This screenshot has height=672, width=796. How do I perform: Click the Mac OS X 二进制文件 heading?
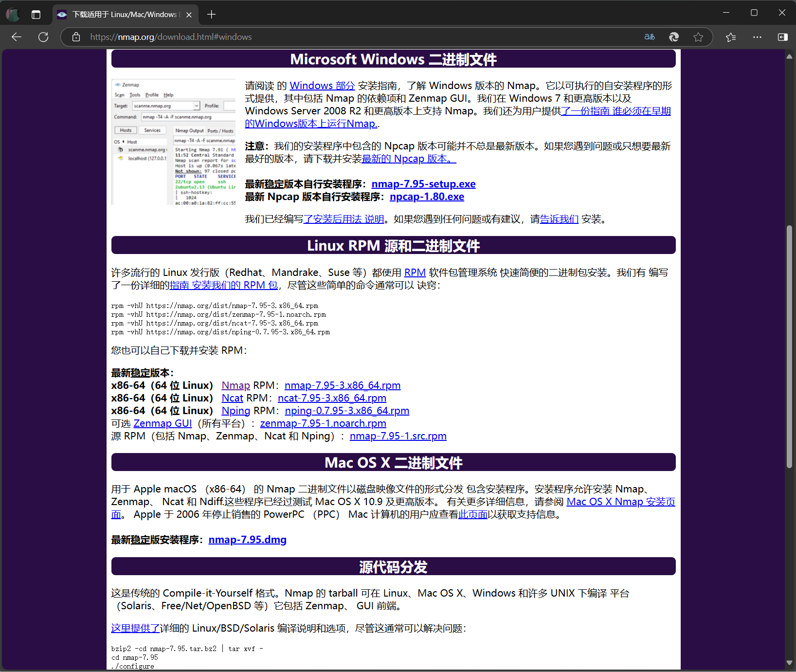pyautogui.click(x=393, y=462)
